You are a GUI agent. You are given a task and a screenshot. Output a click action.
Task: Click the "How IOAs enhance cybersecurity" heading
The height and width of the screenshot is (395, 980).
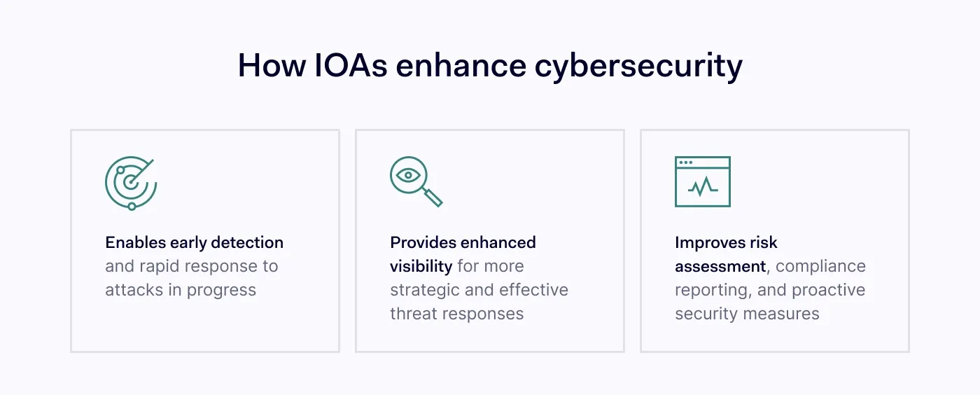point(490,66)
